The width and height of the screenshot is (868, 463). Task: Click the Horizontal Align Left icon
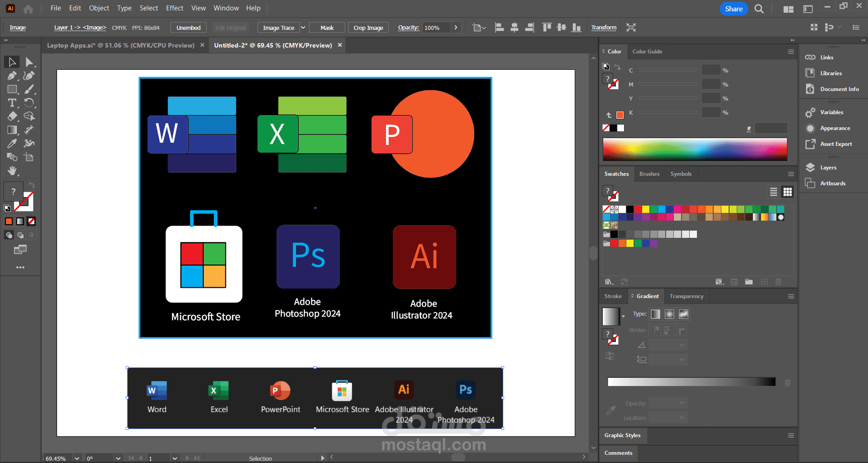coord(500,28)
